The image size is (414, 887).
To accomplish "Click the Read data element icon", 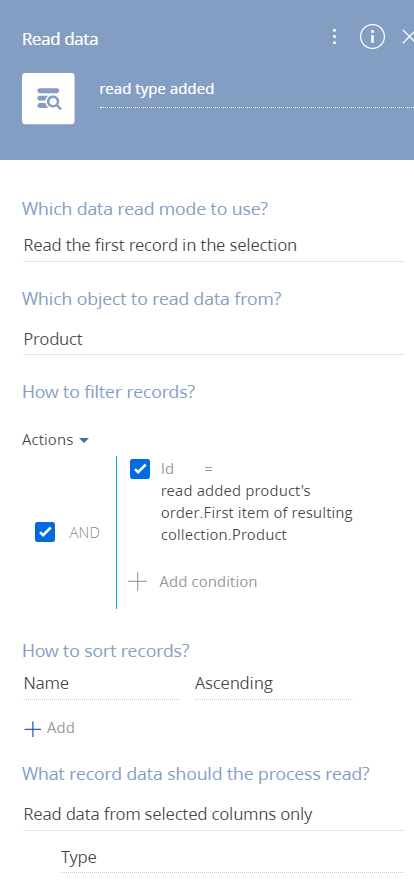I will (48, 98).
